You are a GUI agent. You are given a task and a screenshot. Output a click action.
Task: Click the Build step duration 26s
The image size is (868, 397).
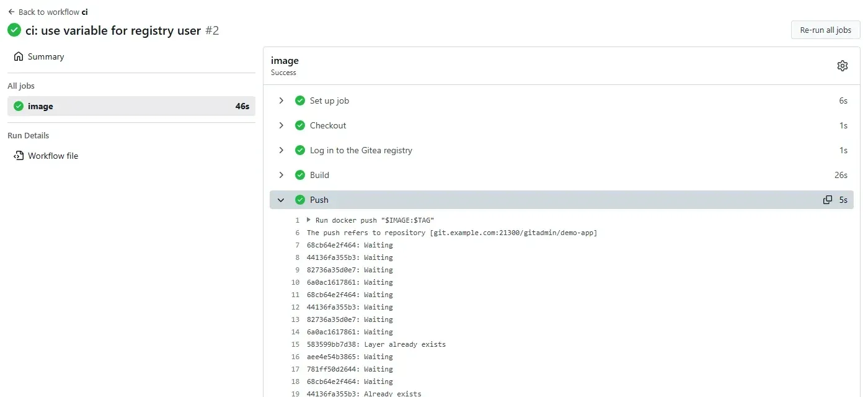841,175
